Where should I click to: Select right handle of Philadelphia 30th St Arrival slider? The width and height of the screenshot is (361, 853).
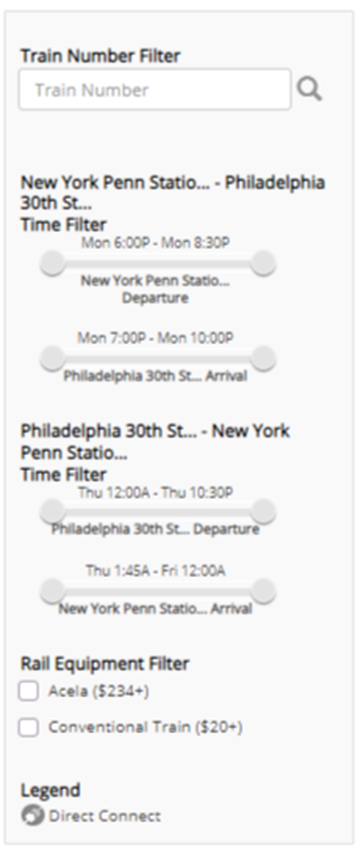click(264, 358)
